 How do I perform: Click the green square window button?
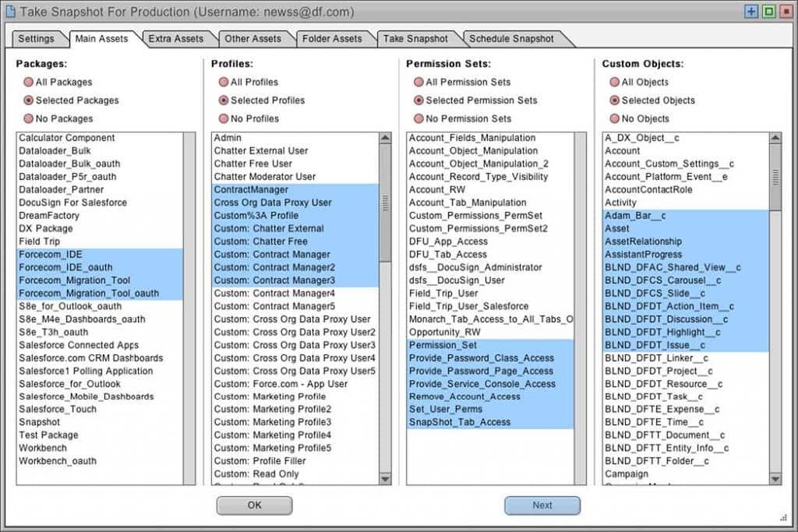click(769, 11)
